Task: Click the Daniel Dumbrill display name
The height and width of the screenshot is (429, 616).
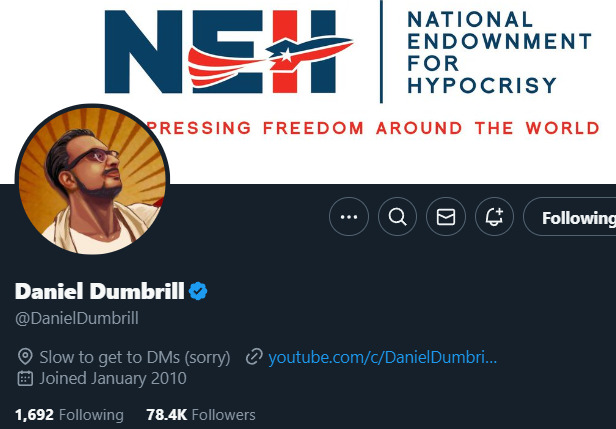Action: pyautogui.click(x=99, y=291)
